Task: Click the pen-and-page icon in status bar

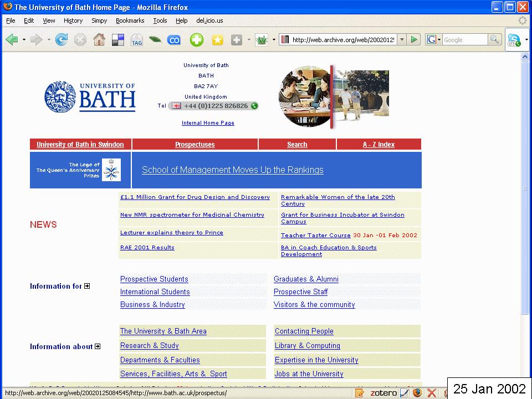Action: pos(404,393)
